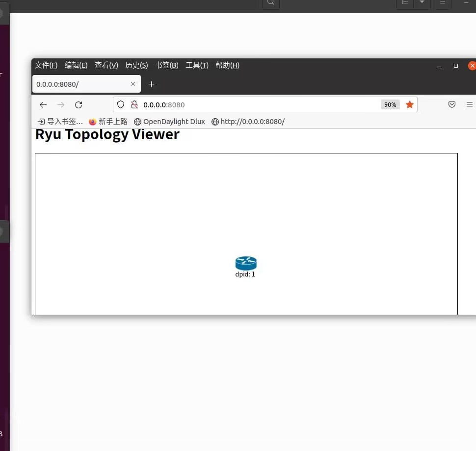
Task: Click the Ryu Topology Viewer heading
Action: click(107, 134)
